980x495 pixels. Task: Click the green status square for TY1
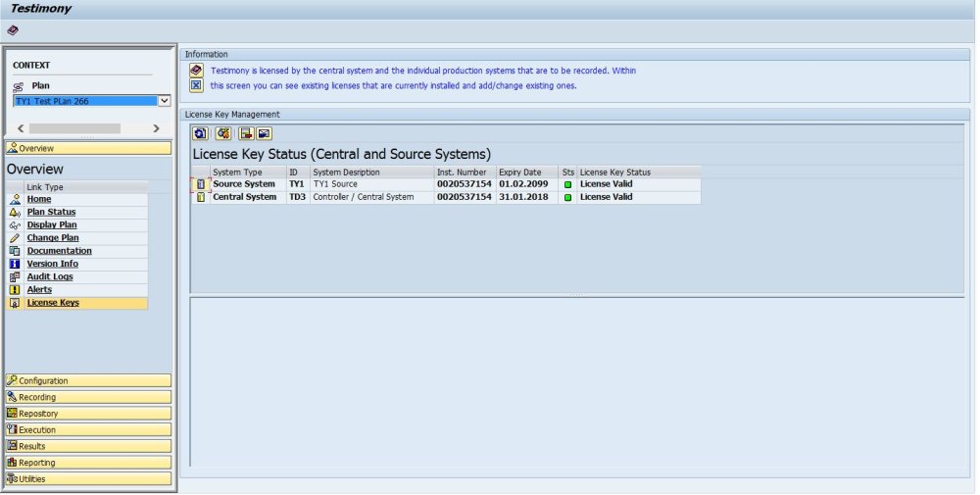pyautogui.click(x=567, y=185)
